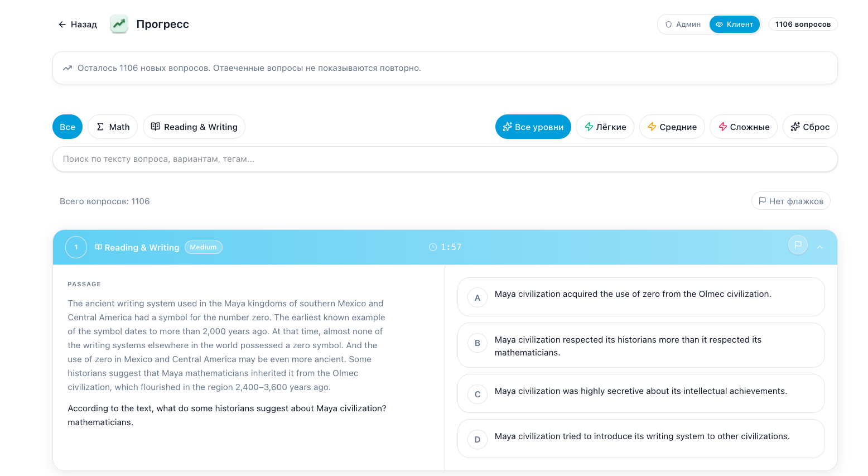
Task: Filter by Reading & Writing subject
Action: pyautogui.click(x=194, y=127)
